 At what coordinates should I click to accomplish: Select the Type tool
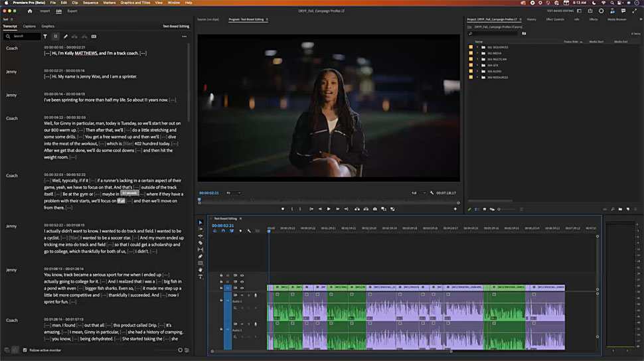point(201,277)
